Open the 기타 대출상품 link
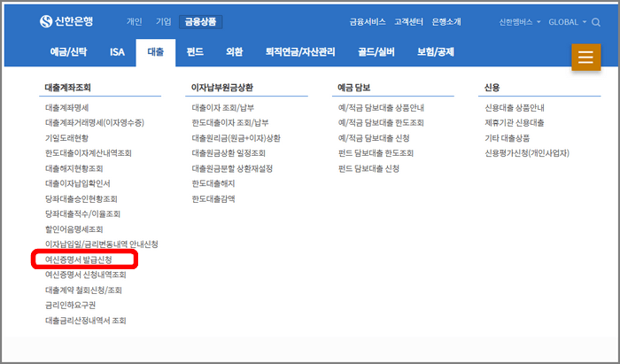Screen dimensions: 620x364 (508, 138)
